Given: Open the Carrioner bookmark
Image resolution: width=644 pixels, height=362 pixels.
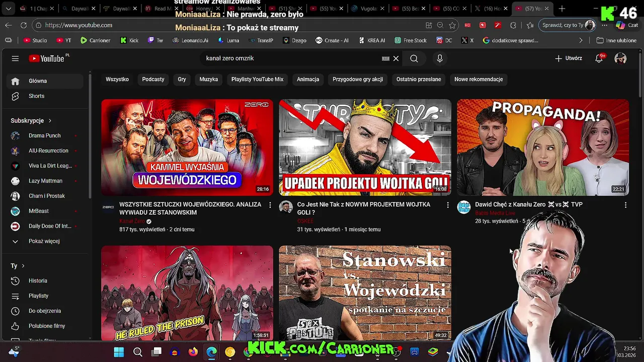Looking at the screenshot, I should click(x=95, y=40).
